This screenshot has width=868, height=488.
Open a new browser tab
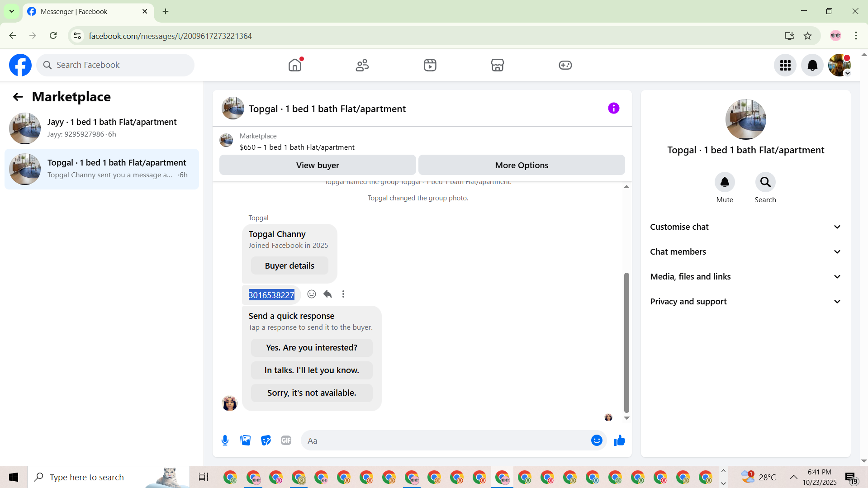[x=166, y=11]
